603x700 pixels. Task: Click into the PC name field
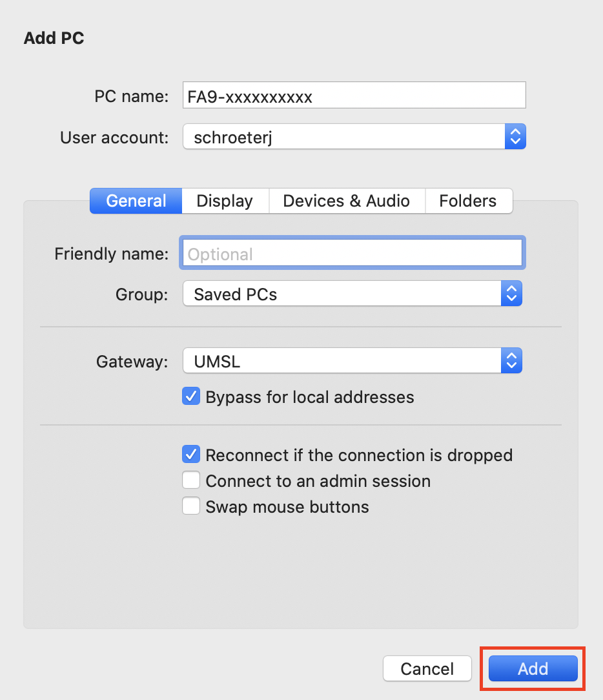(354, 95)
